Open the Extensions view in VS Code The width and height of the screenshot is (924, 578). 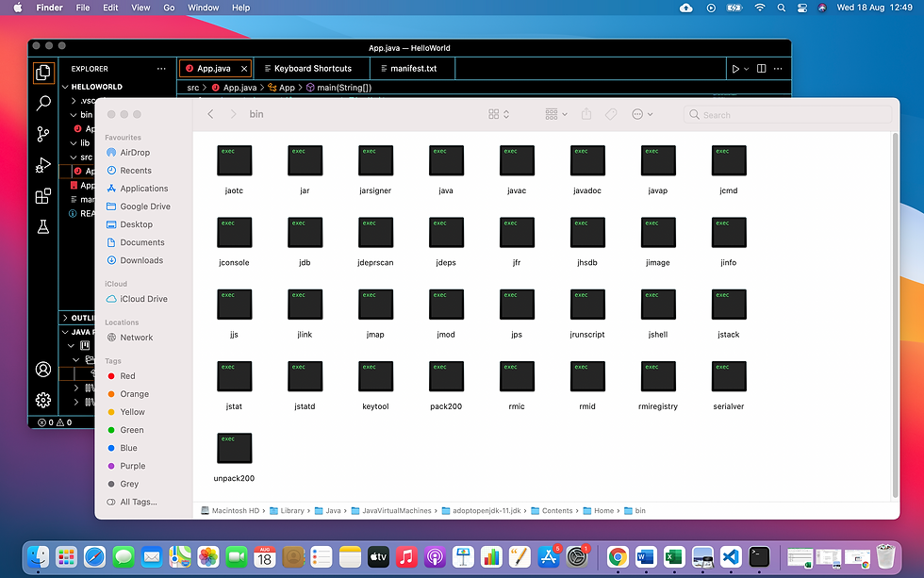[x=43, y=195]
